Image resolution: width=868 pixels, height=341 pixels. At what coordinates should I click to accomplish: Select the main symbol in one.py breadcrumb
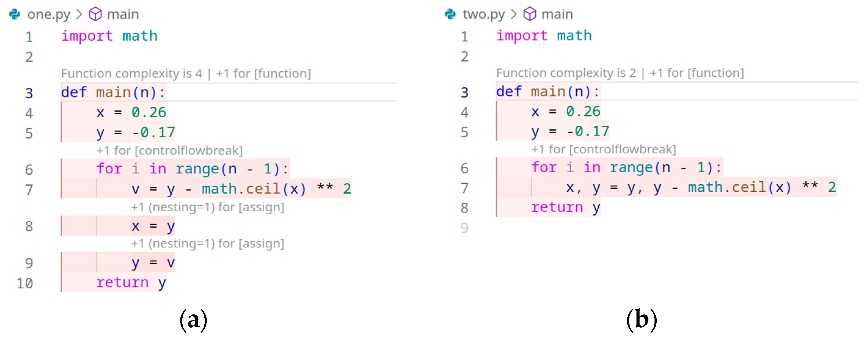point(123,14)
